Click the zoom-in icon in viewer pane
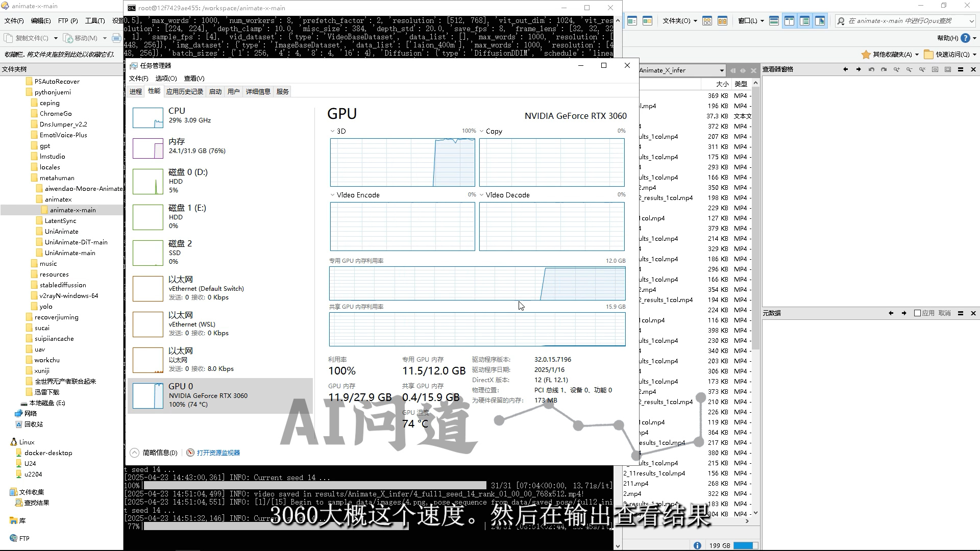The image size is (980, 551). (x=897, y=69)
